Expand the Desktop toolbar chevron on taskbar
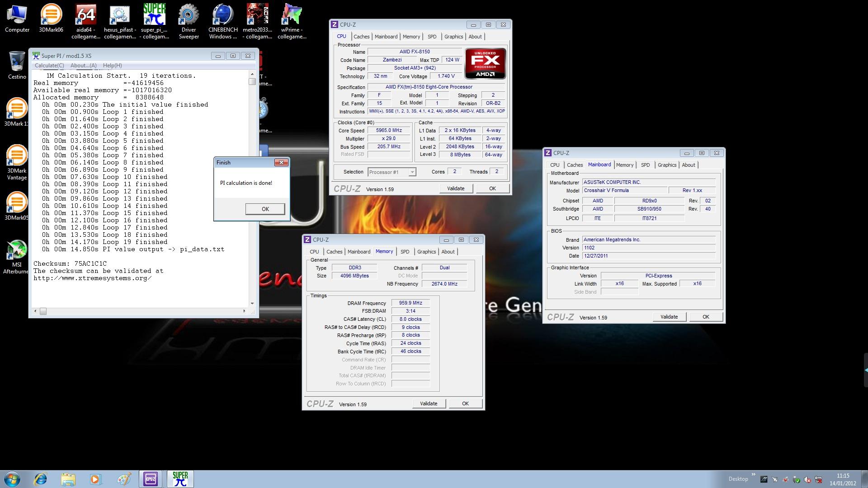Screen dimensions: 868x488 pyautogui.click(x=753, y=474)
